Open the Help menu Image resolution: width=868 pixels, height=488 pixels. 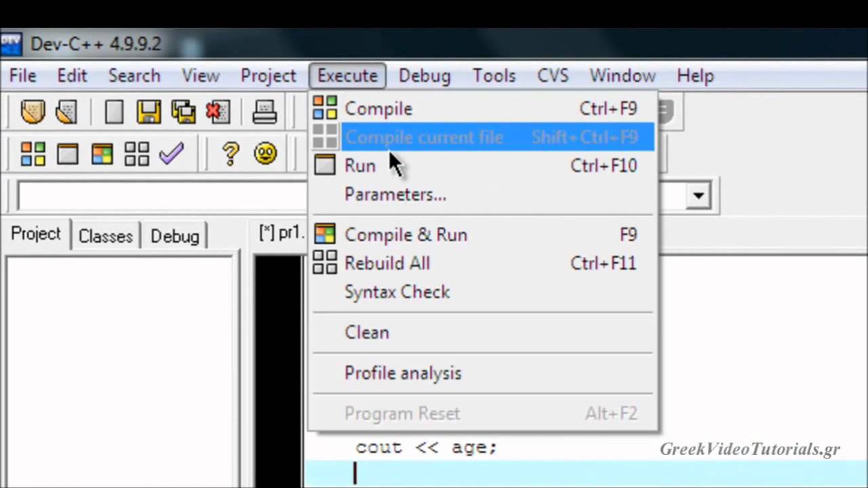point(695,76)
